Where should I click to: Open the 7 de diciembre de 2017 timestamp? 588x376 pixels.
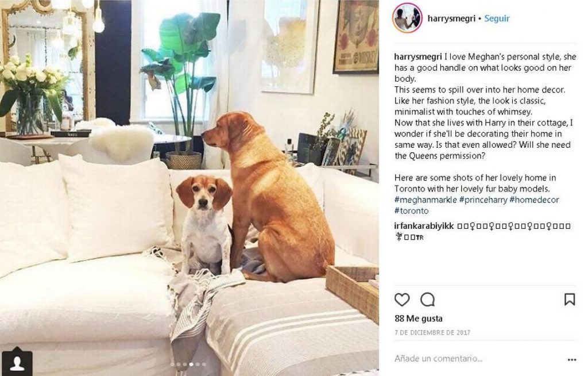point(432,332)
